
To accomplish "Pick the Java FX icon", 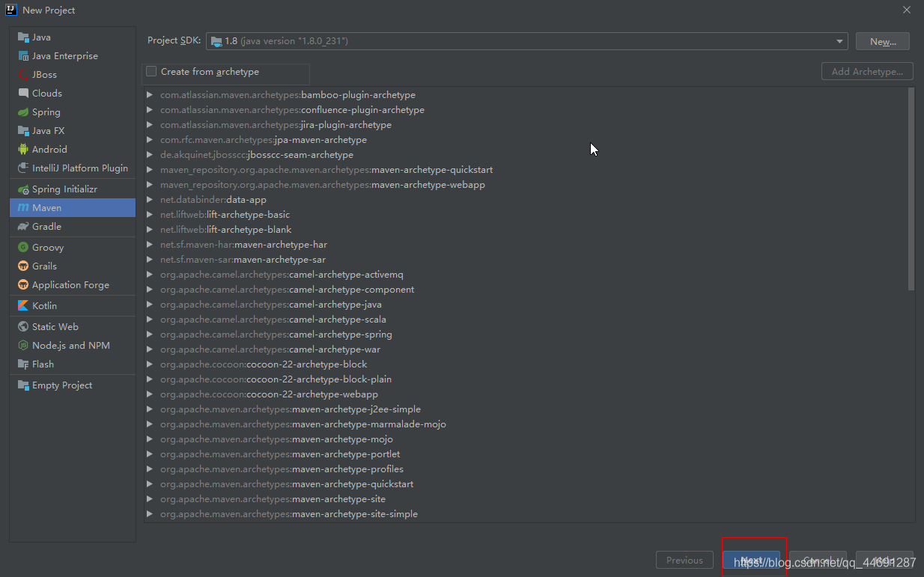I will 23,131.
